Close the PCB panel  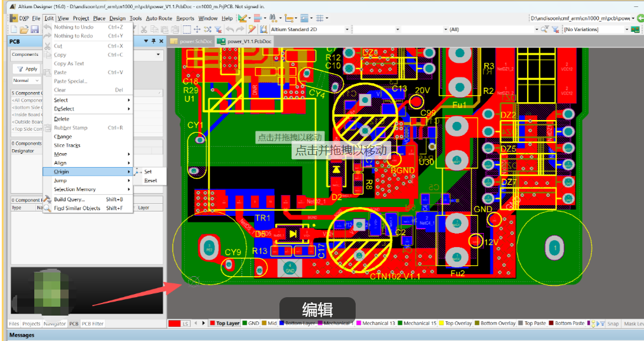161,41
